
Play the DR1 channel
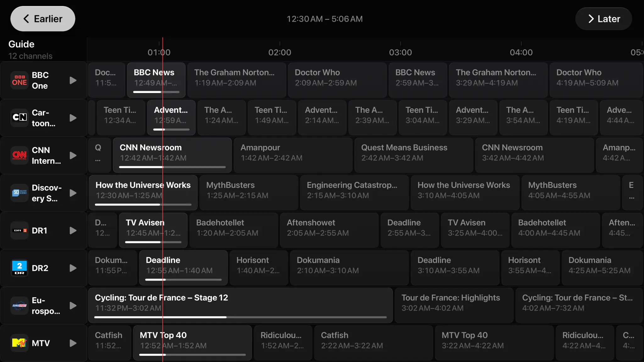click(x=73, y=230)
